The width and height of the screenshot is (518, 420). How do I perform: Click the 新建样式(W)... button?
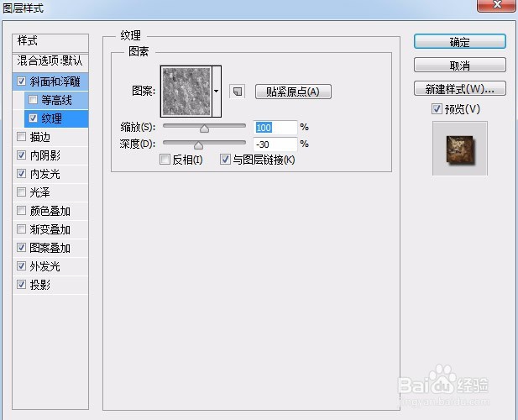pos(460,88)
